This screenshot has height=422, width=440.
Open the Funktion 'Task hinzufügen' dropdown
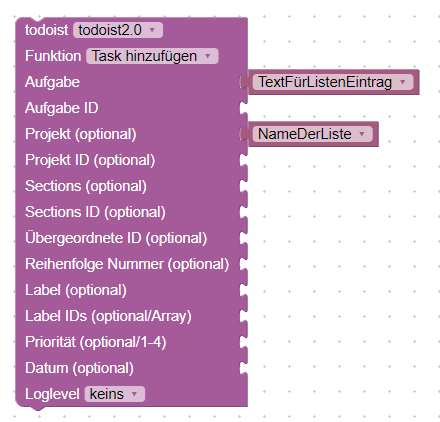(152, 56)
